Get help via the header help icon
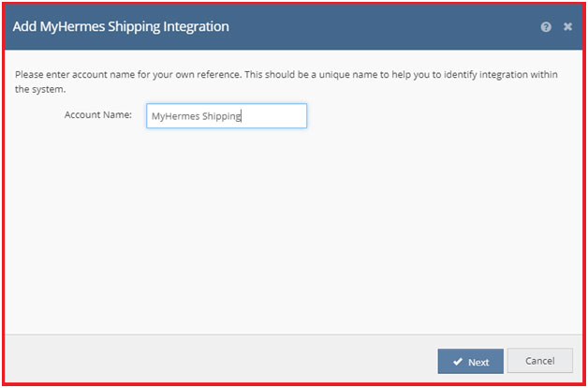 pyautogui.click(x=546, y=27)
